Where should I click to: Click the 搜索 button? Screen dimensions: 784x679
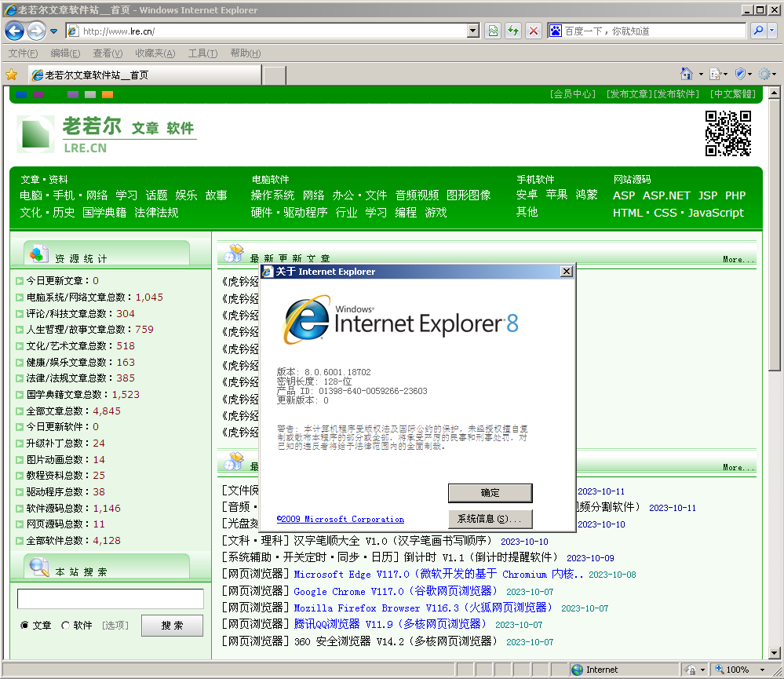pyautogui.click(x=172, y=626)
